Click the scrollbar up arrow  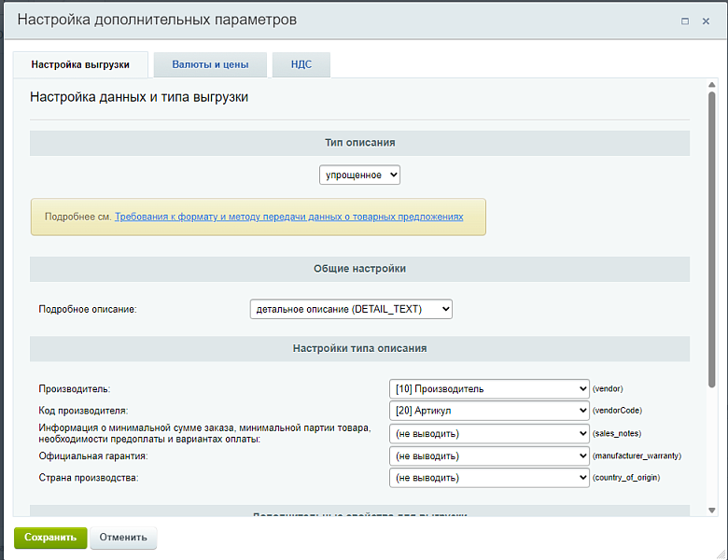click(711, 84)
